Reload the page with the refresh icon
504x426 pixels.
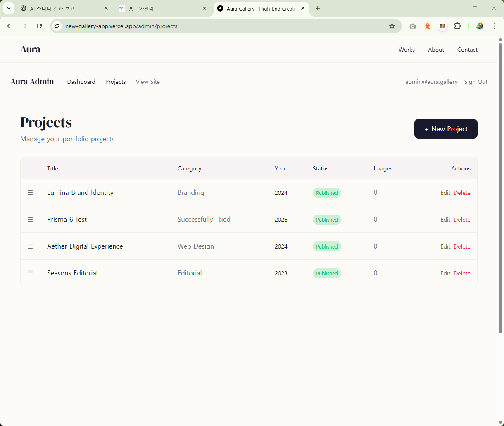tap(39, 26)
